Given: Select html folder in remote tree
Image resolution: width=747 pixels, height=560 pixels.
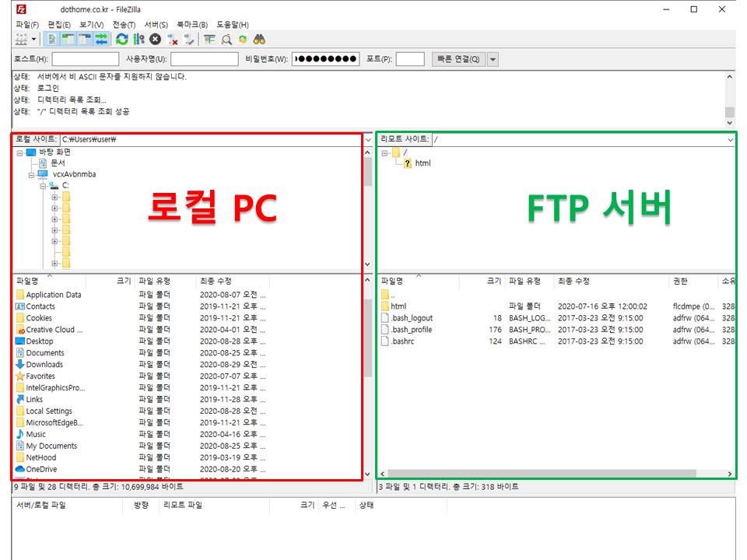Looking at the screenshot, I should click(x=423, y=163).
